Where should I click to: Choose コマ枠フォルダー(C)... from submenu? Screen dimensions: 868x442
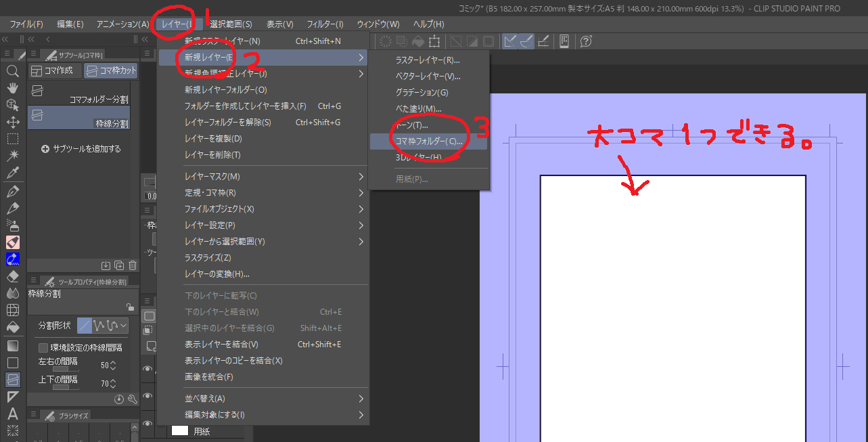click(428, 141)
